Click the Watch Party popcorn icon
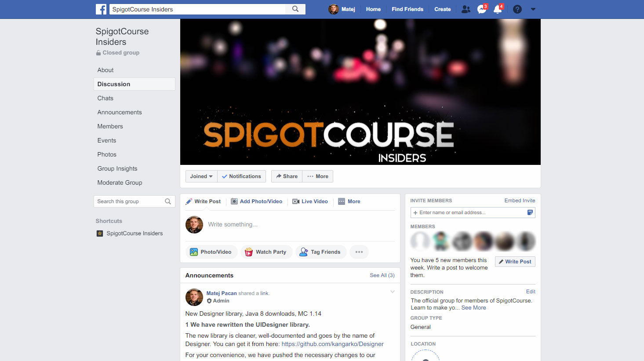Viewport: 644px width, 361px height. click(249, 252)
